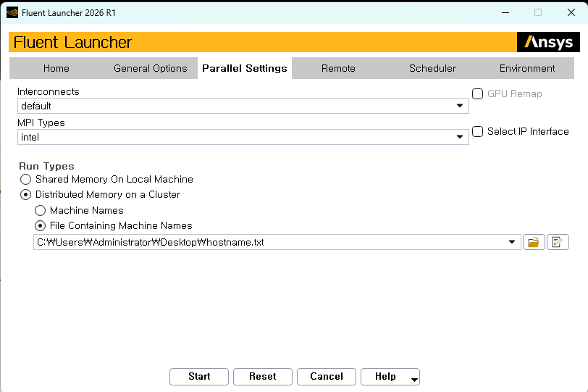Edit the machine names file icon
The width and height of the screenshot is (588, 392).
tap(558, 242)
